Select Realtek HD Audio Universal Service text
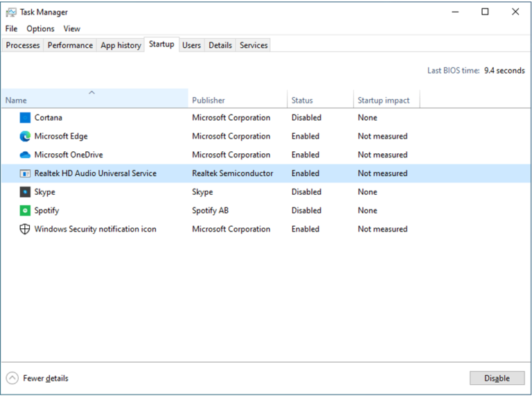532x396 pixels. click(96, 173)
